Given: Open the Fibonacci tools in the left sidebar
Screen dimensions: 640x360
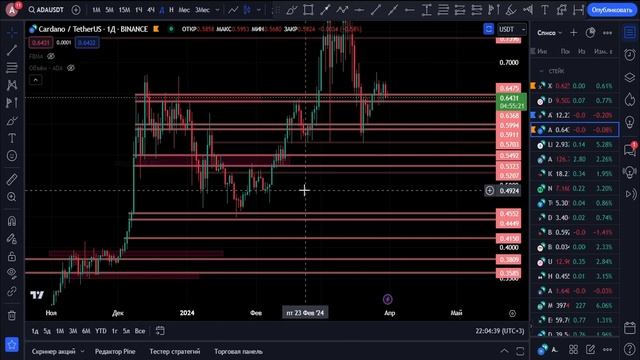Looking at the screenshot, I should [12, 67].
